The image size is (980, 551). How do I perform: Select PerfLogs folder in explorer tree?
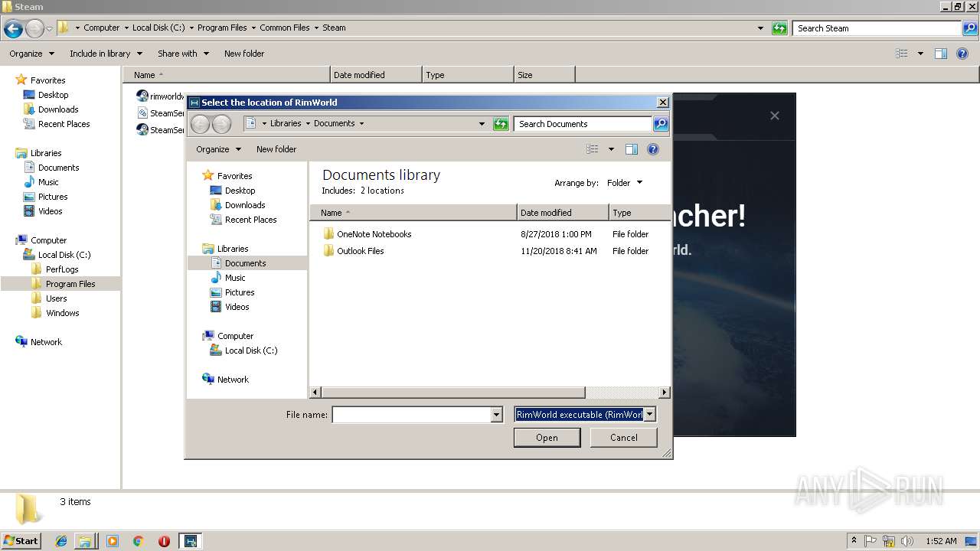point(62,269)
